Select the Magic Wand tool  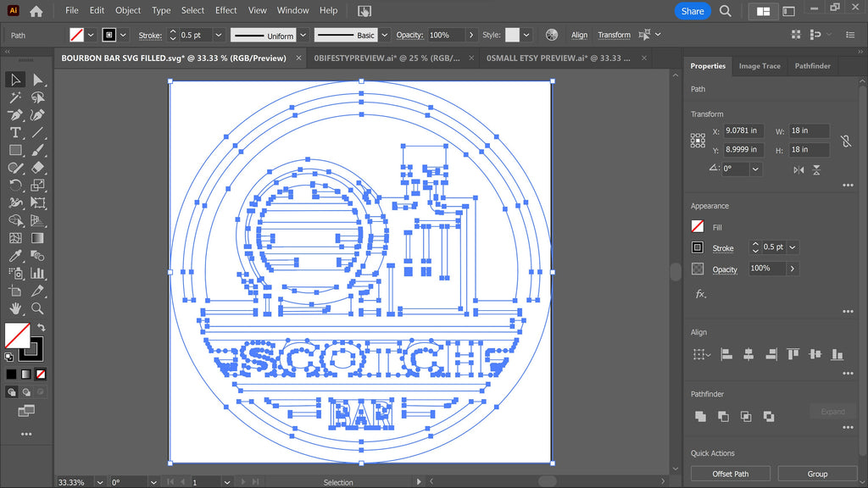[15, 97]
